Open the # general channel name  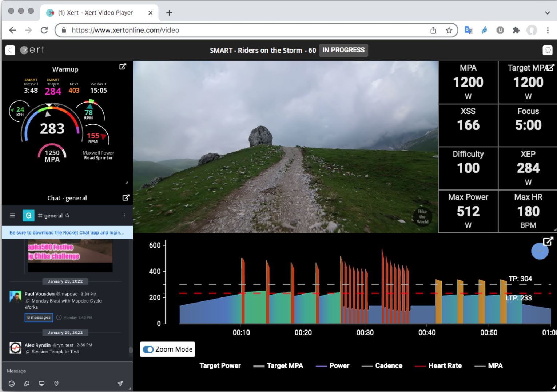(x=50, y=216)
